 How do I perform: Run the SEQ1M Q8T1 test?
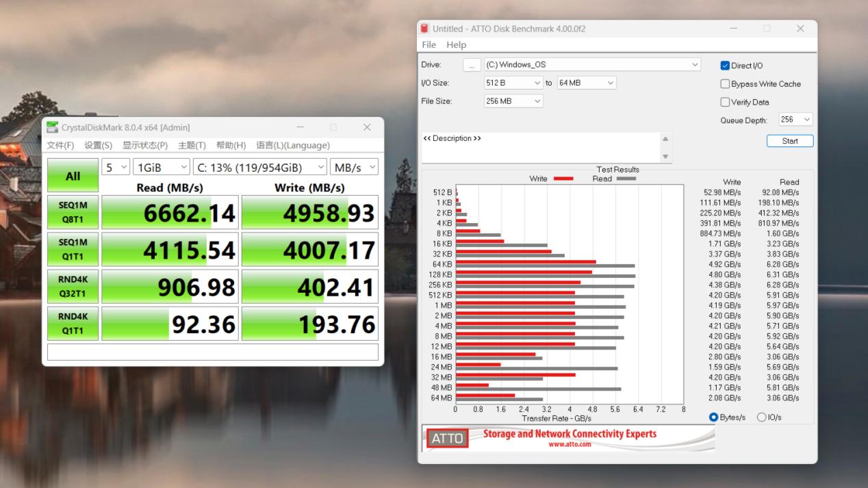coord(73,212)
